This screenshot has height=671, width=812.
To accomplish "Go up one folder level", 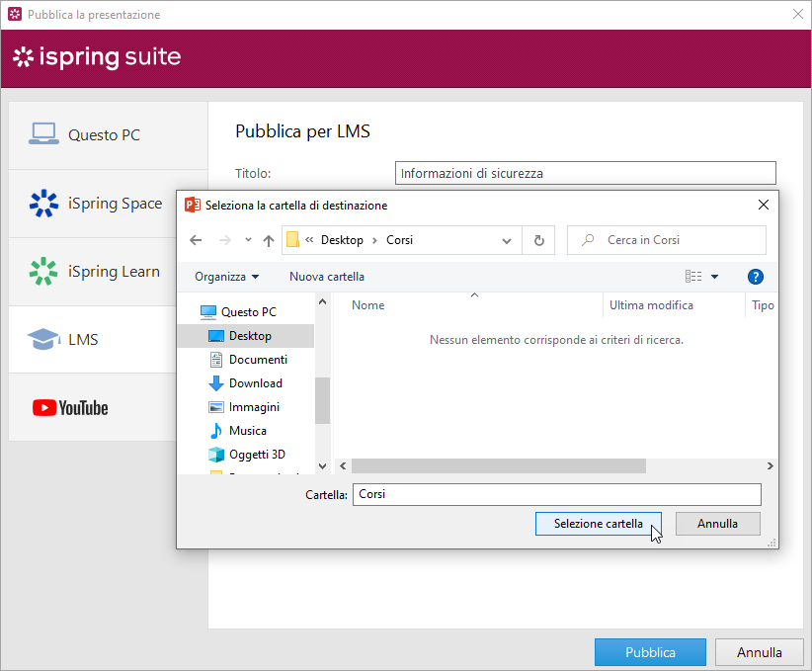I will pos(269,240).
